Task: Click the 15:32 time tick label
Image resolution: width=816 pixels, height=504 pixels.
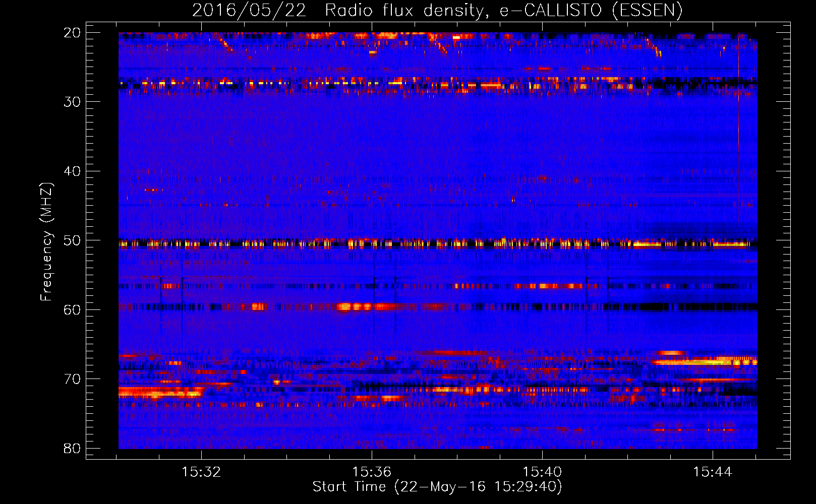Action: coord(201,472)
